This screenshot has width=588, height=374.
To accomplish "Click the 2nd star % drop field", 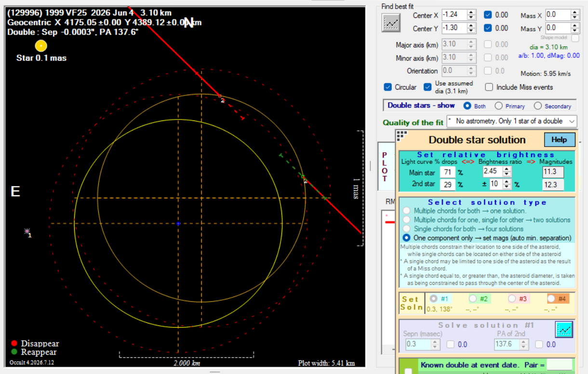I will click(447, 184).
